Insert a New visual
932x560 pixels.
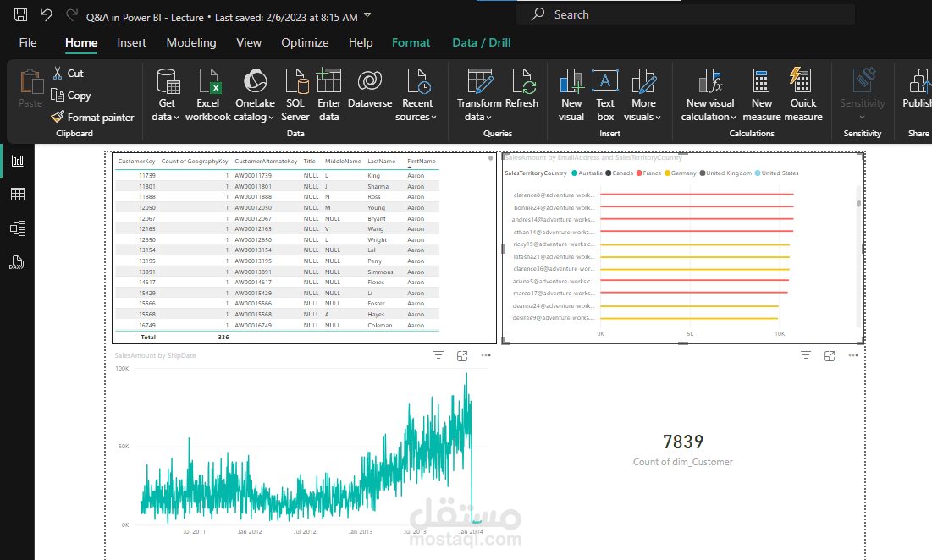(571, 95)
